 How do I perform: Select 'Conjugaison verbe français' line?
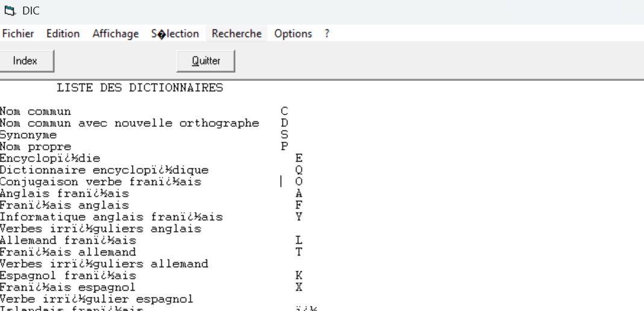point(101,182)
